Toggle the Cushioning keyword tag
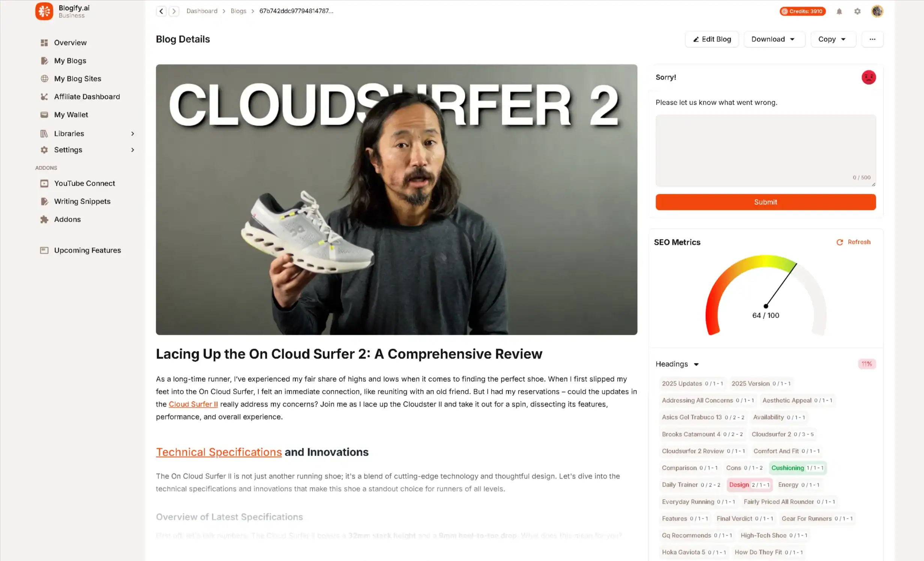The width and height of the screenshot is (924, 561). click(798, 468)
